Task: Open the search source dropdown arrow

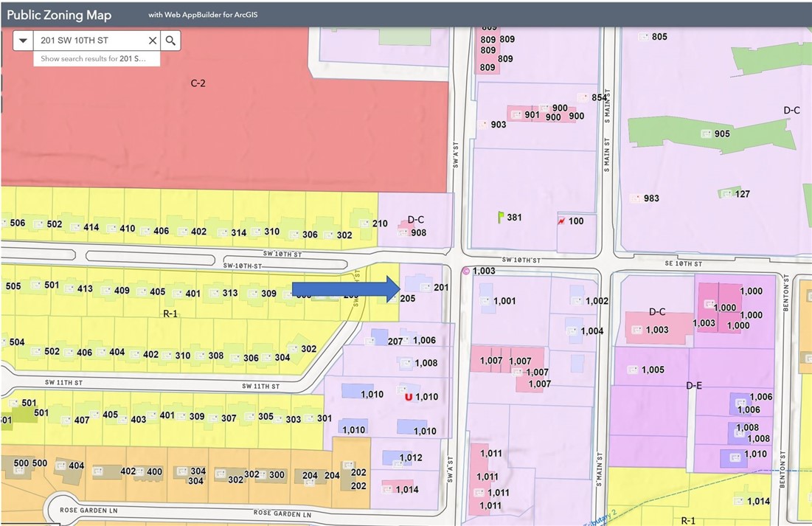Action: pyautogui.click(x=24, y=41)
